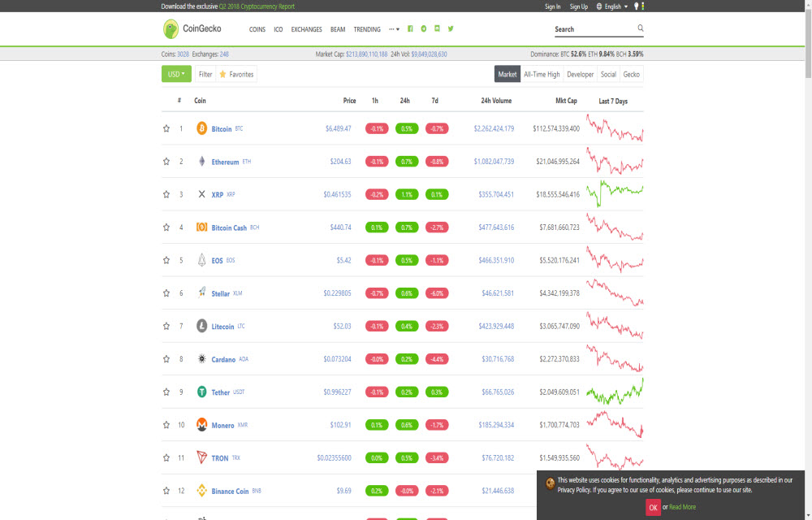Open the BEAM menu item

(x=338, y=29)
